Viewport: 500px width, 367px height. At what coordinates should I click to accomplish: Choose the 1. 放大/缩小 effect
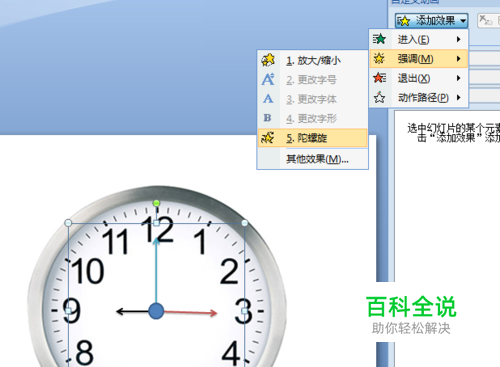[x=313, y=60]
